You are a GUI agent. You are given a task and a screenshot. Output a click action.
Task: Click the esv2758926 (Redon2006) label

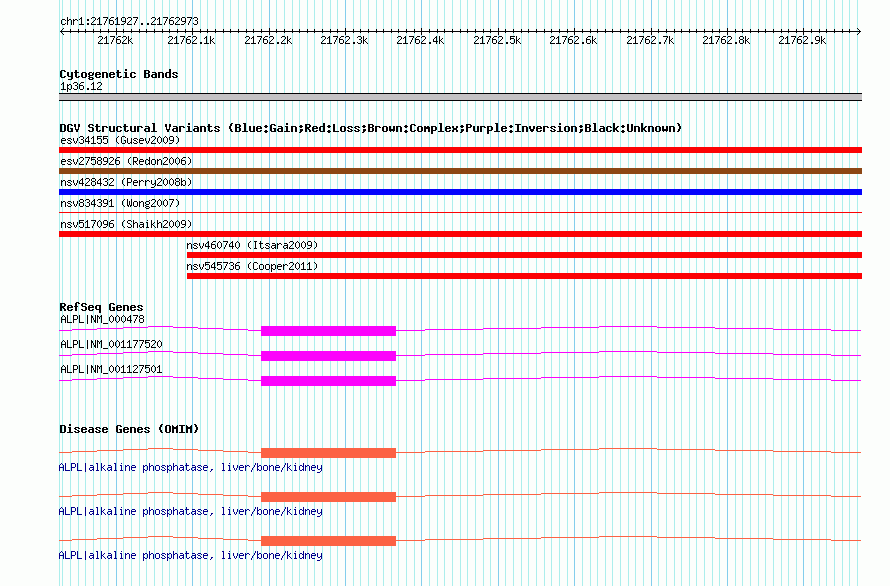[126, 161]
